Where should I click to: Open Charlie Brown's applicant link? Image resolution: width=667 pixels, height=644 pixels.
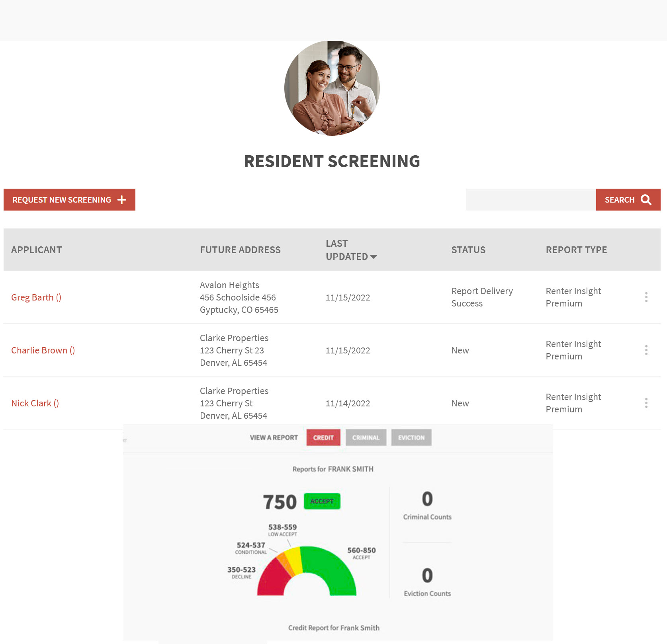(43, 350)
